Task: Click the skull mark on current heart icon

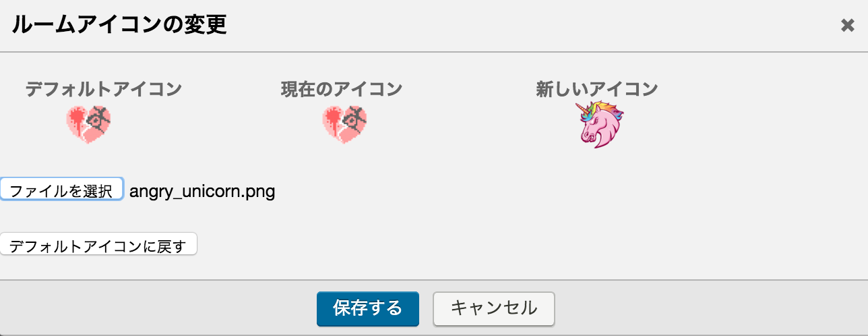Action: (x=355, y=119)
